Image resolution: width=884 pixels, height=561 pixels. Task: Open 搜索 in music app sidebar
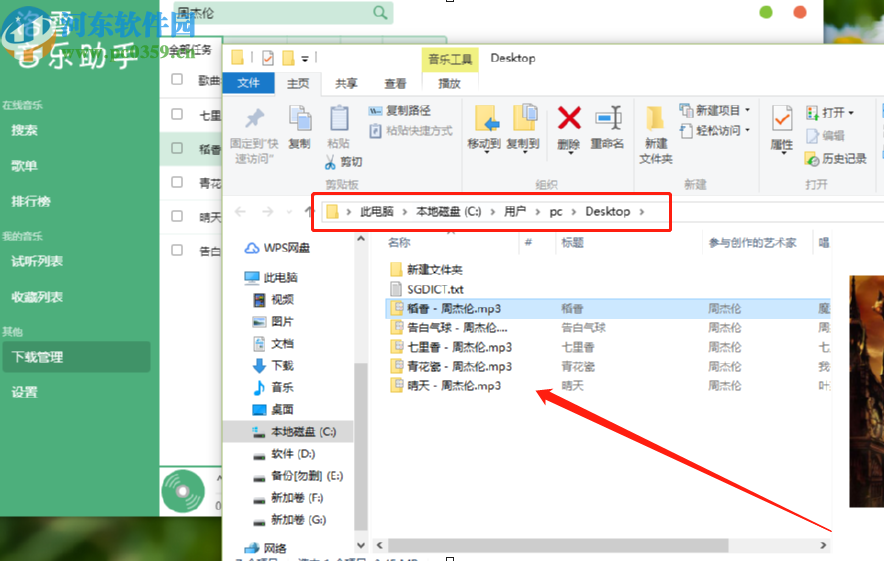24,130
